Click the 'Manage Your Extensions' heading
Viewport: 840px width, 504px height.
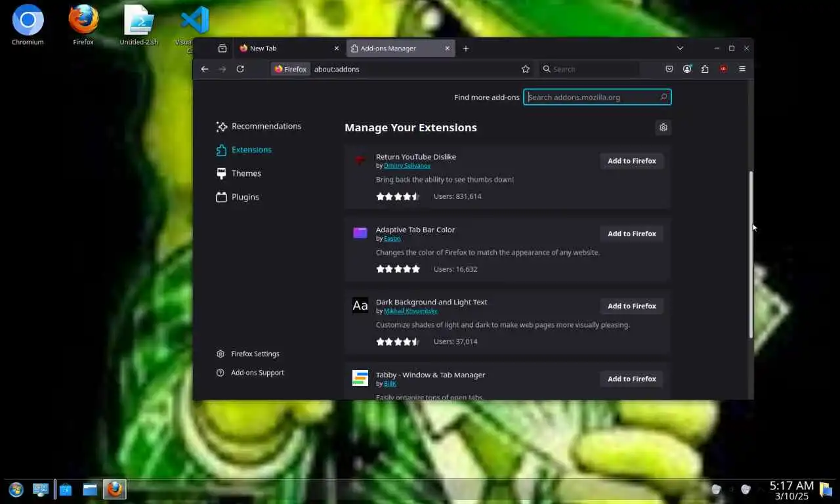pyautogui.click(x=411, y=127)
